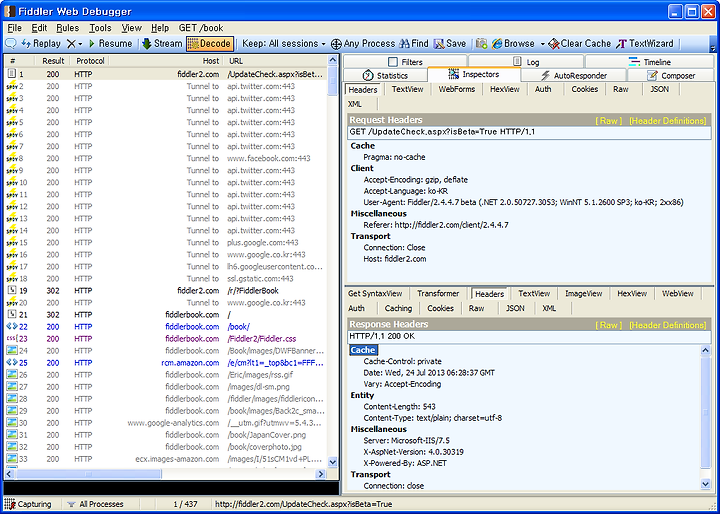Open the Keep: All sessions dropdown

tap(283, 44)
